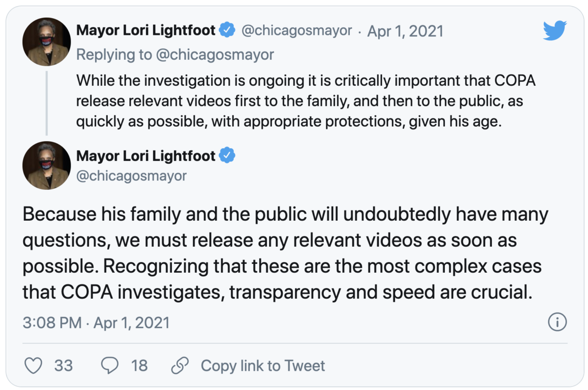588x390 pixels.
Task: Open @chicagosmayor handle in top header
Action: point(296,31)
